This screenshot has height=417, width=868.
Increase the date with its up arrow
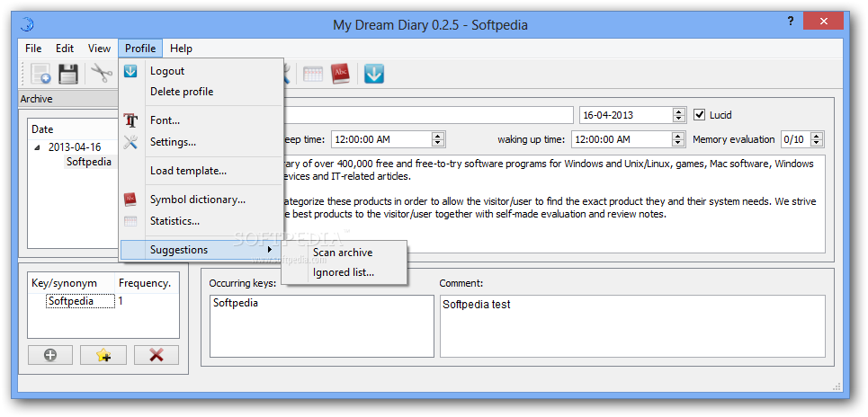tap(679, 111)
